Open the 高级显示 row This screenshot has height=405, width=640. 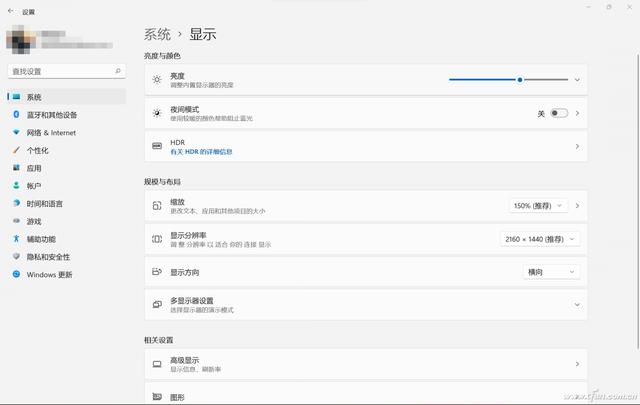tap(366, 364)
